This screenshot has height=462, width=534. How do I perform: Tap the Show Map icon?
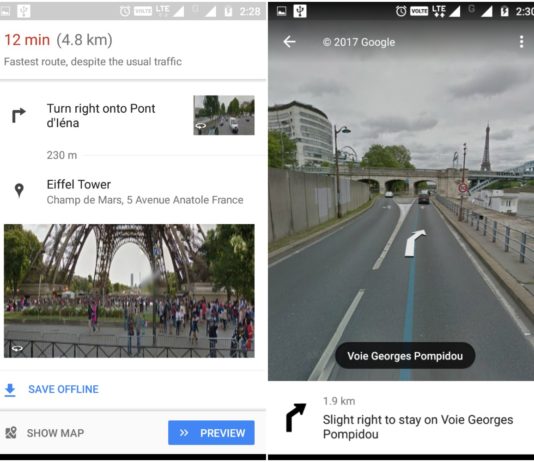(11, 433)
